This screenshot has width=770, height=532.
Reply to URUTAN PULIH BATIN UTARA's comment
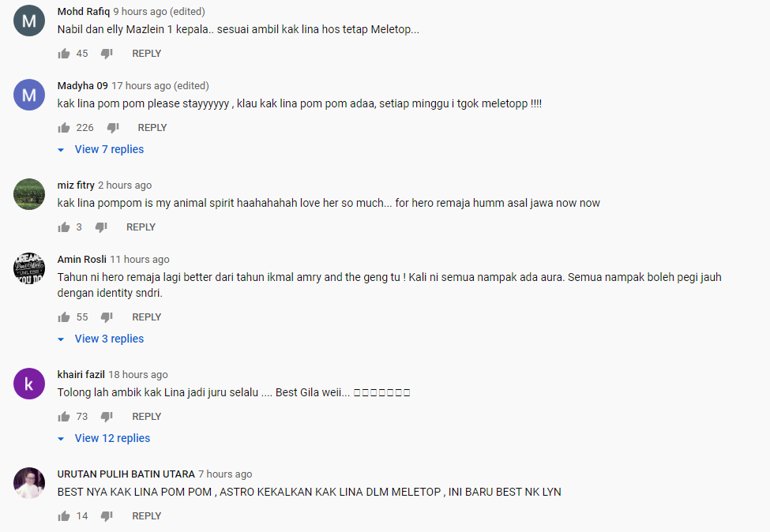pyautogui.click(x=146, y=515)
